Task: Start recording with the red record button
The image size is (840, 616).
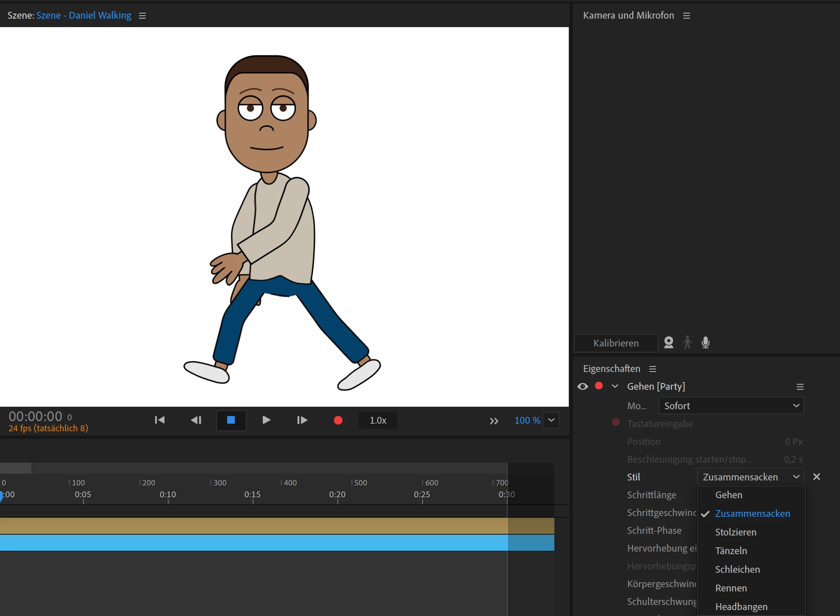Action: 338,420
